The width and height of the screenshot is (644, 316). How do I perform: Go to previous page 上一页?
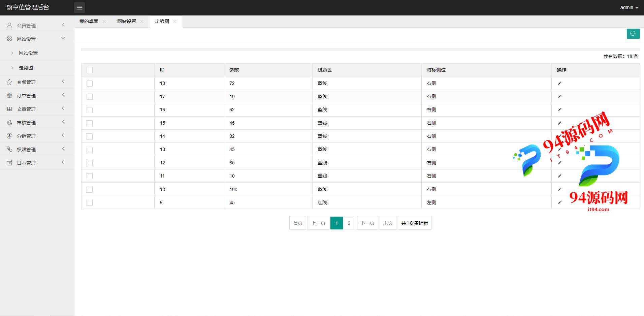coord(318,223)
